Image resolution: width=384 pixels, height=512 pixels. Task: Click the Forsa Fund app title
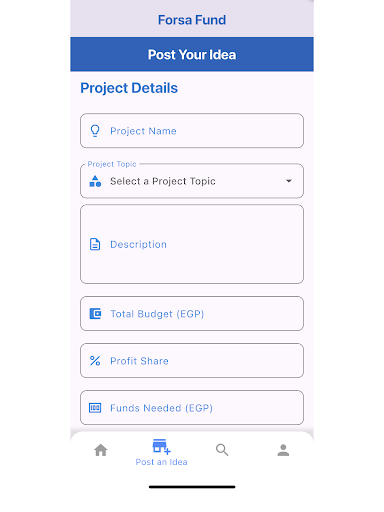pyautogui.click(x=192, y=20)
